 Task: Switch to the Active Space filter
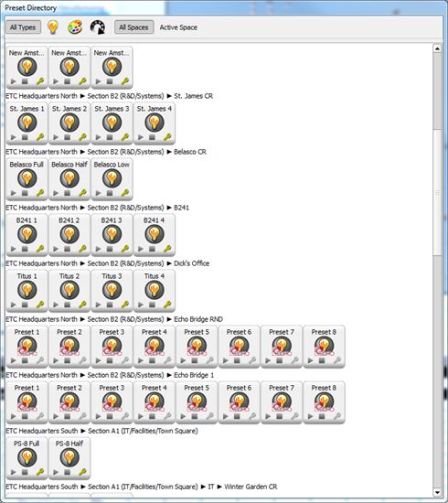(x=178, y=27)
